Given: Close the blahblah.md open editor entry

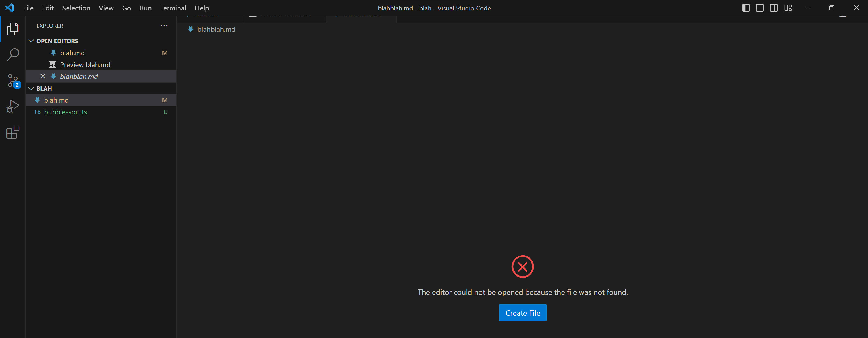Looking at the screenshot, I should coord(43,76).
